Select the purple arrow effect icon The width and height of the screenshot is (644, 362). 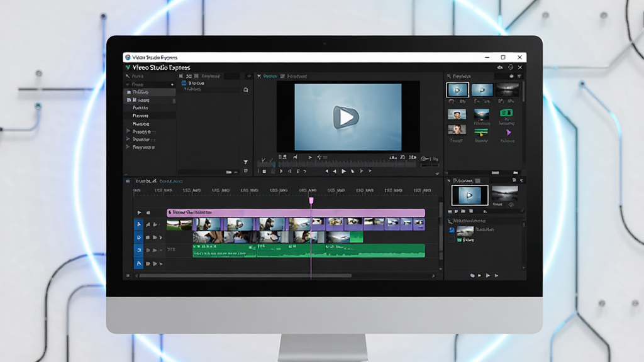[x=508, y=133]
